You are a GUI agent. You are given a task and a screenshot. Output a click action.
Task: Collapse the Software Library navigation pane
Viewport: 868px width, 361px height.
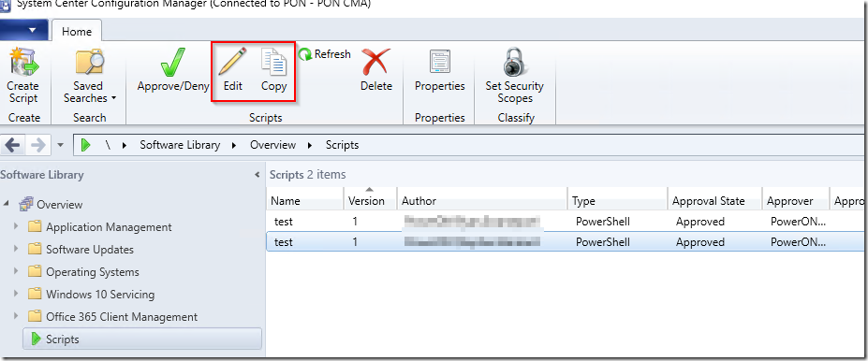pos(257,175)
